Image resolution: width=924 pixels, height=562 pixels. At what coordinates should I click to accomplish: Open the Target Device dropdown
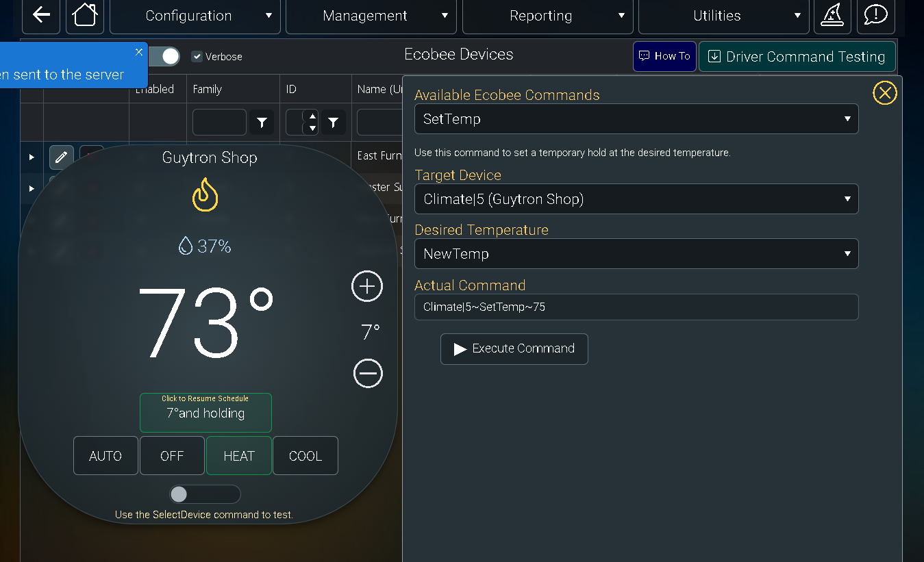[x=636, y=199]
